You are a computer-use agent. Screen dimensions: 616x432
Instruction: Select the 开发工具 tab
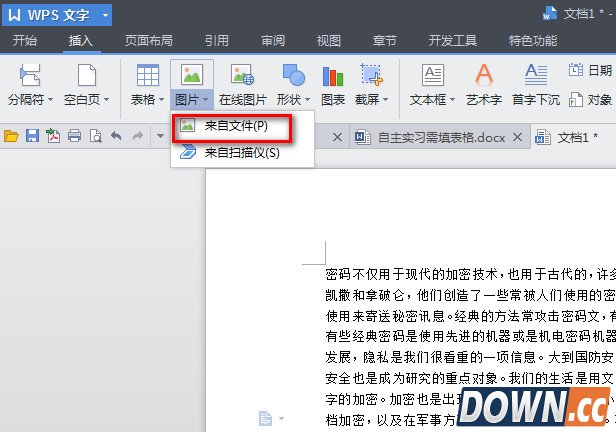pyautogui.click(x=453, y=40)
